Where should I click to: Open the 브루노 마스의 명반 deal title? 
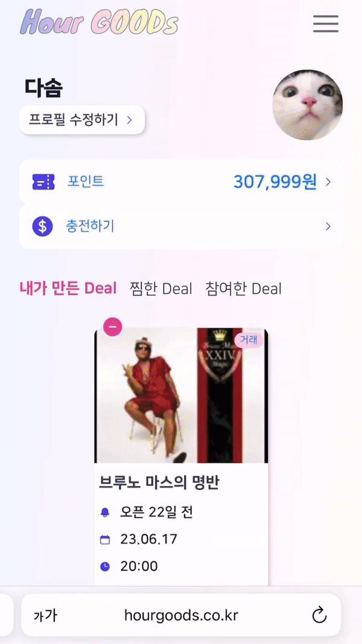(159, 483)
